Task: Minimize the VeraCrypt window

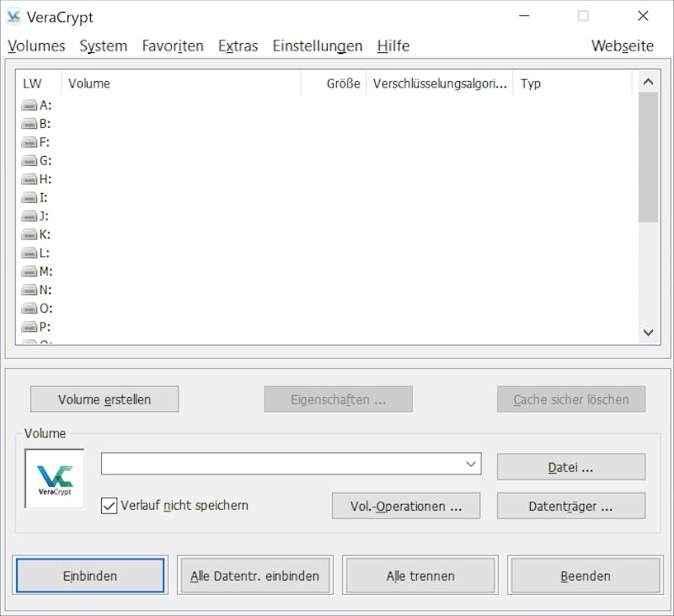Action: point(524,16)
